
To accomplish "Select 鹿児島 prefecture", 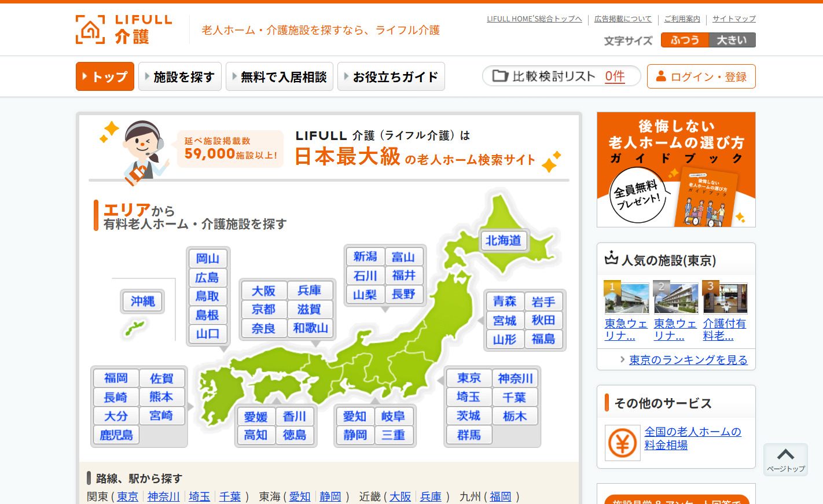I will [x=116, y=435].
